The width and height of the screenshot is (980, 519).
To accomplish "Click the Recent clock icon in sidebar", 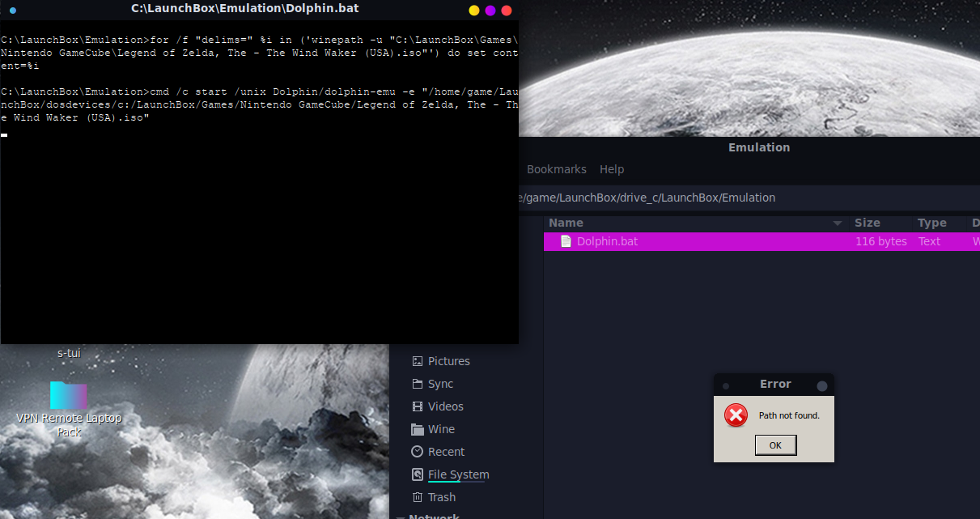I will point(418,452).
